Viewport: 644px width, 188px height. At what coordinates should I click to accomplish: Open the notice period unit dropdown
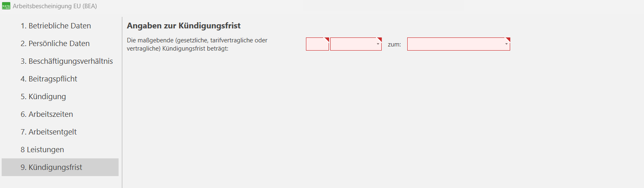click(x=353, y=44)
